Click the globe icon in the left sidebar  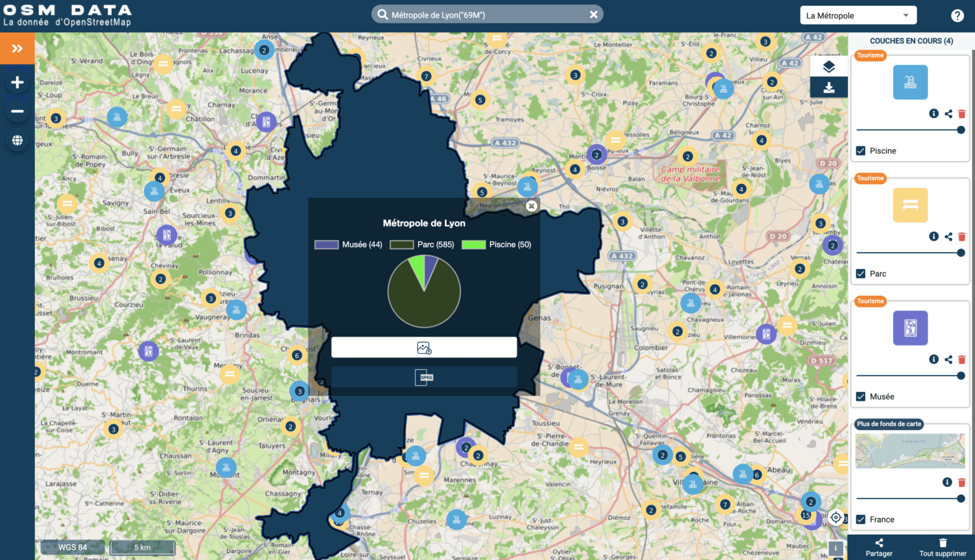click(17, 140)
